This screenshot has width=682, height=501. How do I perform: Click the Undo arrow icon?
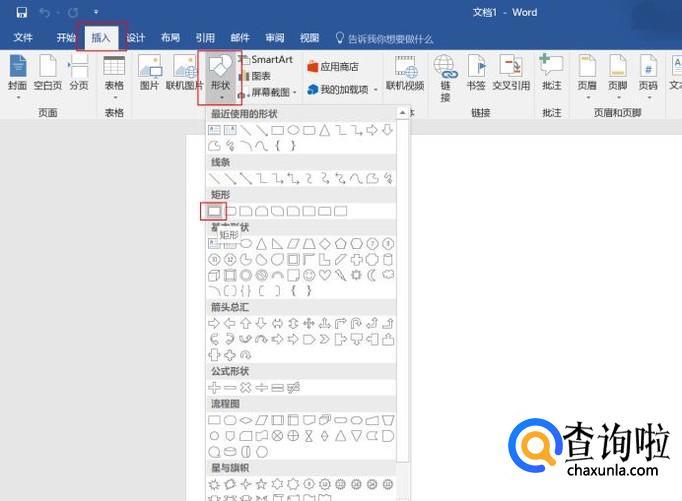(x=45, y=13)
